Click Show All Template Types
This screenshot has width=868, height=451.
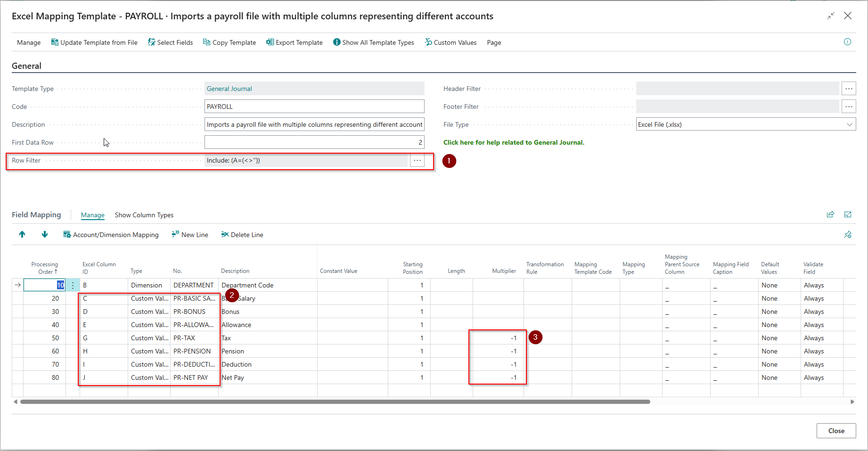[x=336, y=42]
